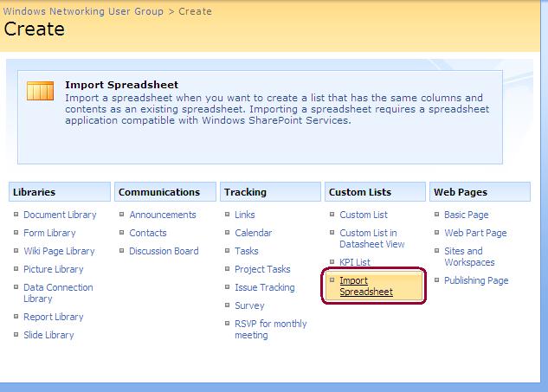Click the Communications column header
This screenshot has width=548, height=392.
tap(165, 192)
